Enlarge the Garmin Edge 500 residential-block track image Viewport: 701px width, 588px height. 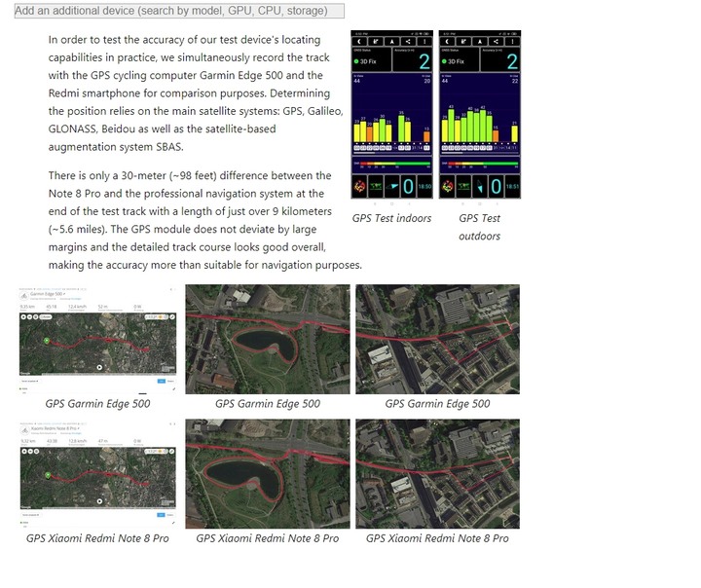pos(438,340)
